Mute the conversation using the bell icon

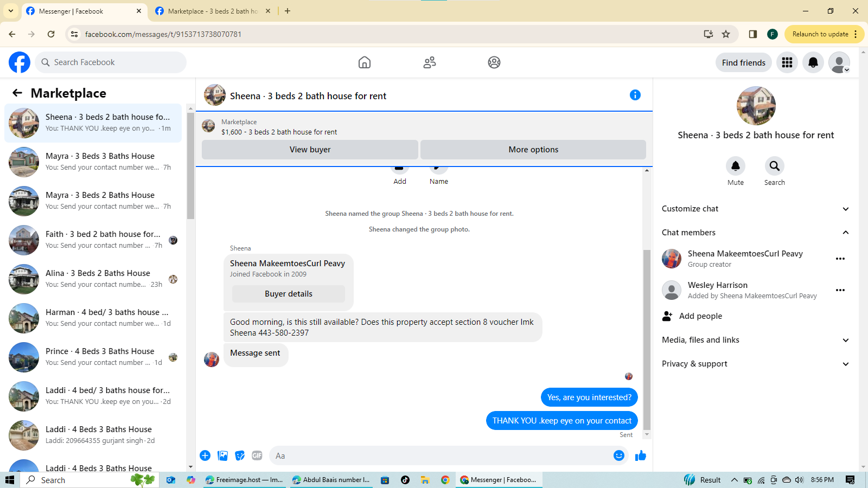click(x=736, y=166)
